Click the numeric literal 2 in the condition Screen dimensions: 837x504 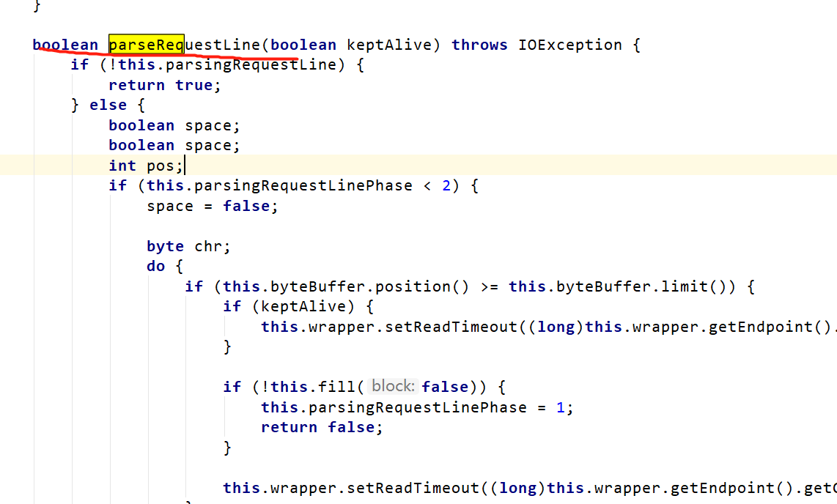pyautogui.click(x=447, y=185)
